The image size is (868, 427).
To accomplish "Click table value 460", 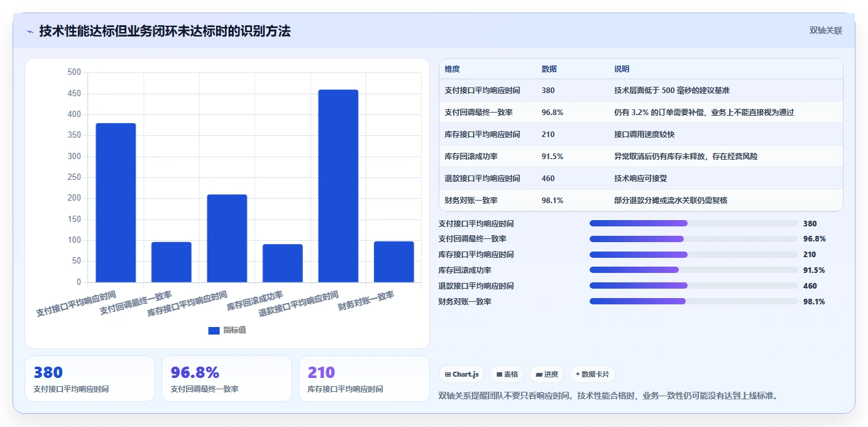I will (x=548, y=179).
